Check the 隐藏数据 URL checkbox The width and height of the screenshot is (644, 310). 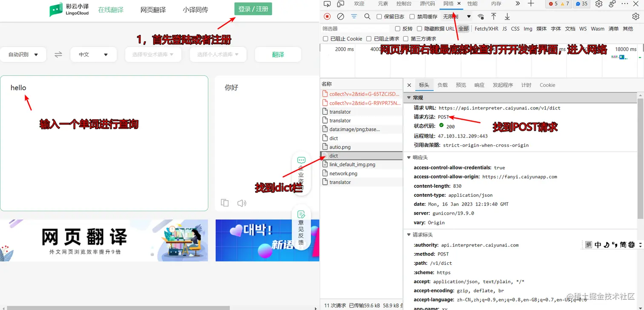(420, 29)
